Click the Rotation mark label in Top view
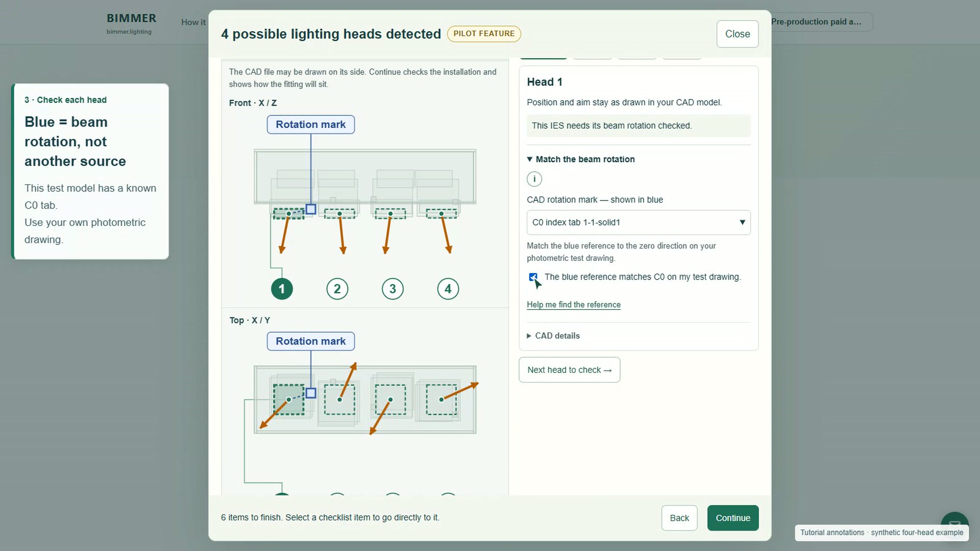The width and height of the screenshot is (980, 551). (311, 341)
